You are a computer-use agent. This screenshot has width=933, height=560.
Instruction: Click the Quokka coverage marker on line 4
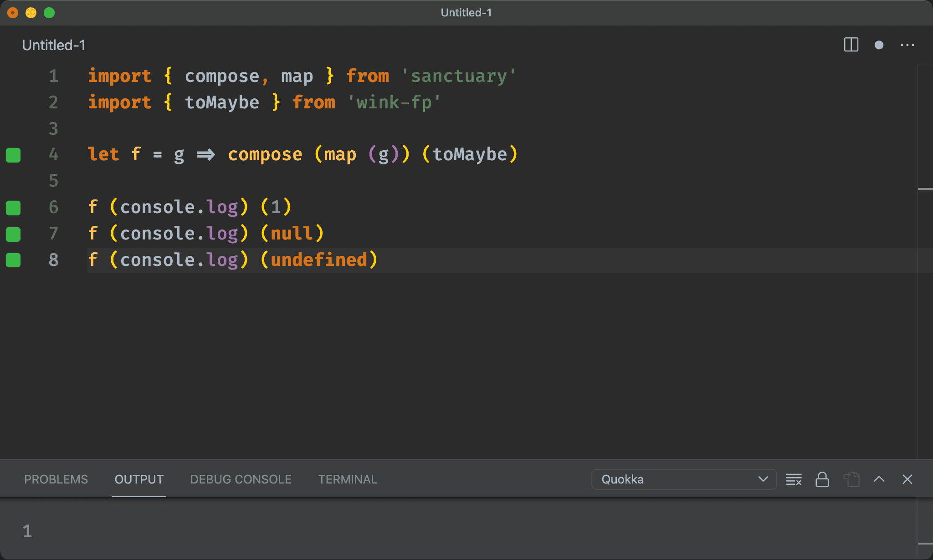tap(13, 155)
